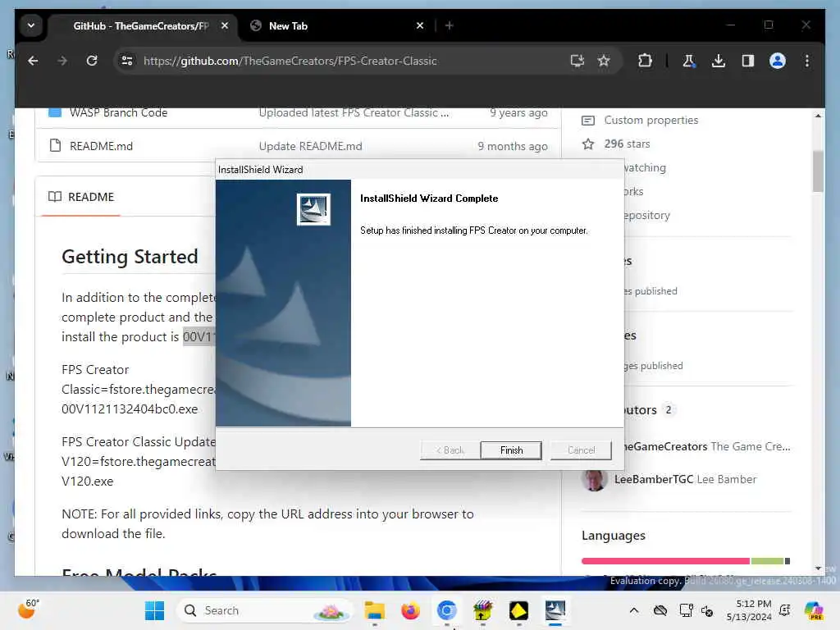This screenshot has height=630, width=840.
Task: Click Custom properties in the sidebar
Action: point(651,120)
